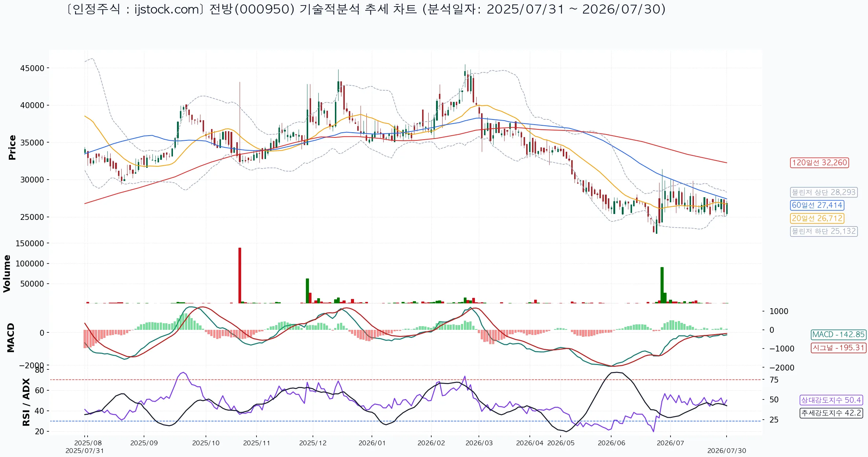Click the MACD right-axis 1000 tick label
The width and height of the screenshot is (868, 457).
[x=779, y=312]
